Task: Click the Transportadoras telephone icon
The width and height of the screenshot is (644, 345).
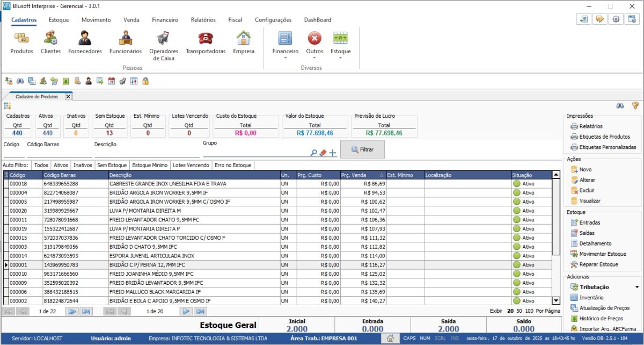Action: click(x=206, y=39)
